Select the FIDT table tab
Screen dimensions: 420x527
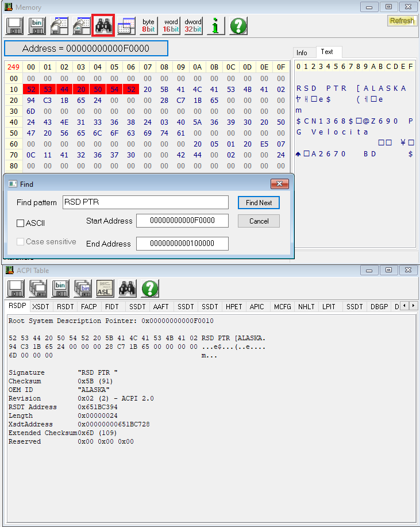112,306
